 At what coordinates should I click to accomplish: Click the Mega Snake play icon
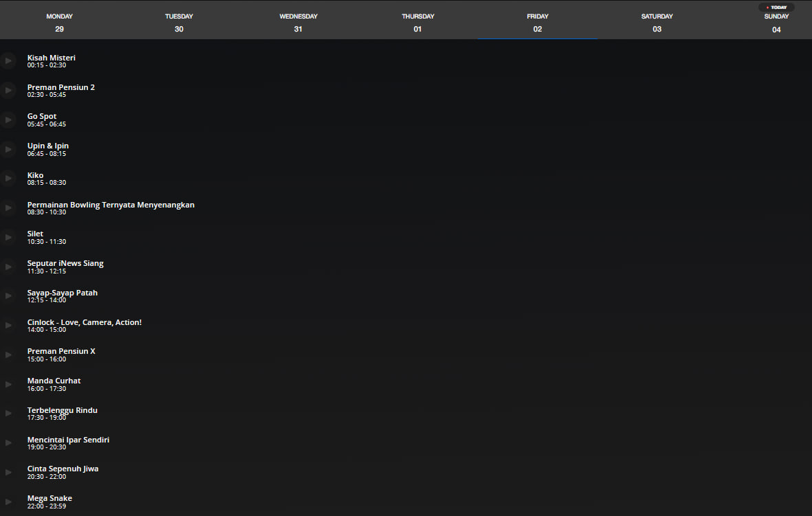tap(8, 502)
